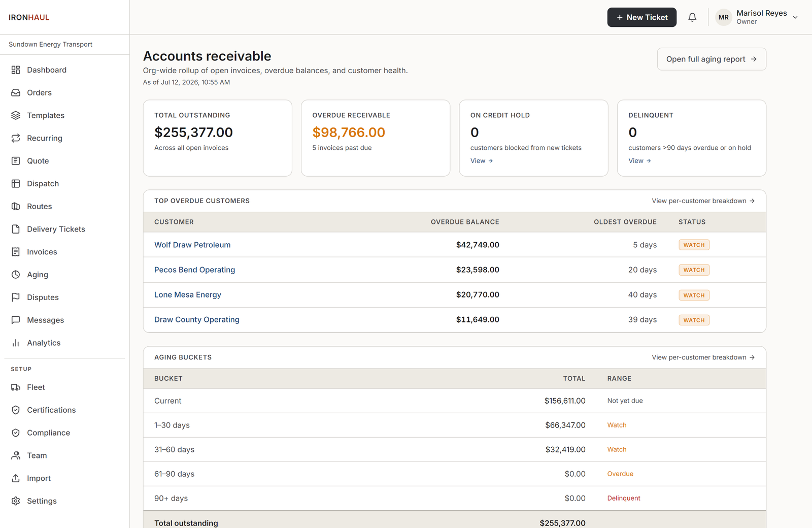The image size is (812, 528).
Task: Click the MR user avatar
Action: (x=724, y=17)
